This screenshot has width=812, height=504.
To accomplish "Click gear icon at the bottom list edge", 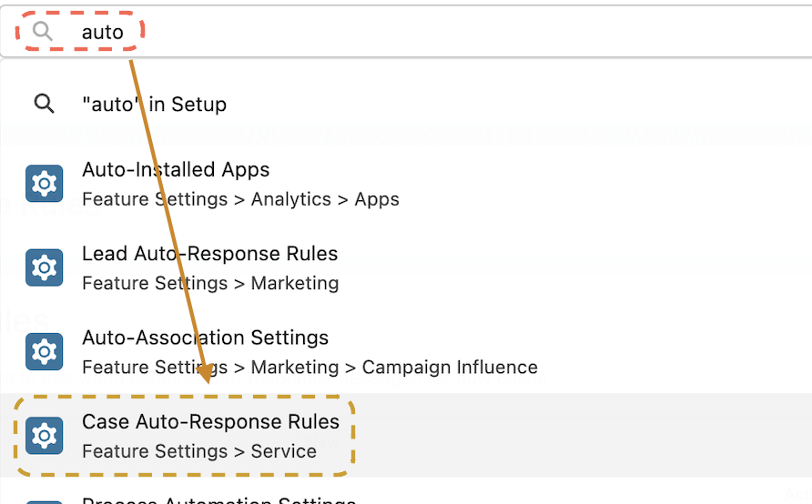I will 45,500.
